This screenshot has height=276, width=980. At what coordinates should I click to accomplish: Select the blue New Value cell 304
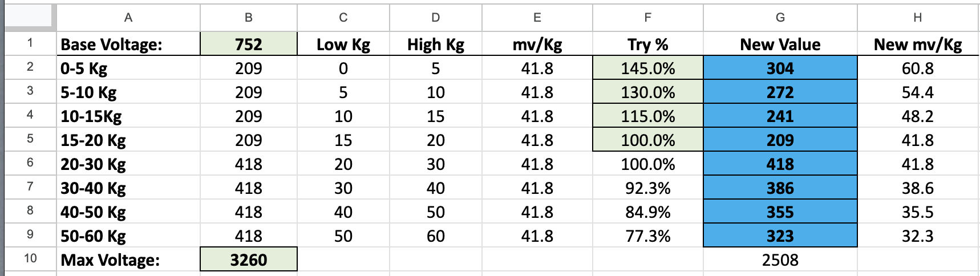click(780, 68)
